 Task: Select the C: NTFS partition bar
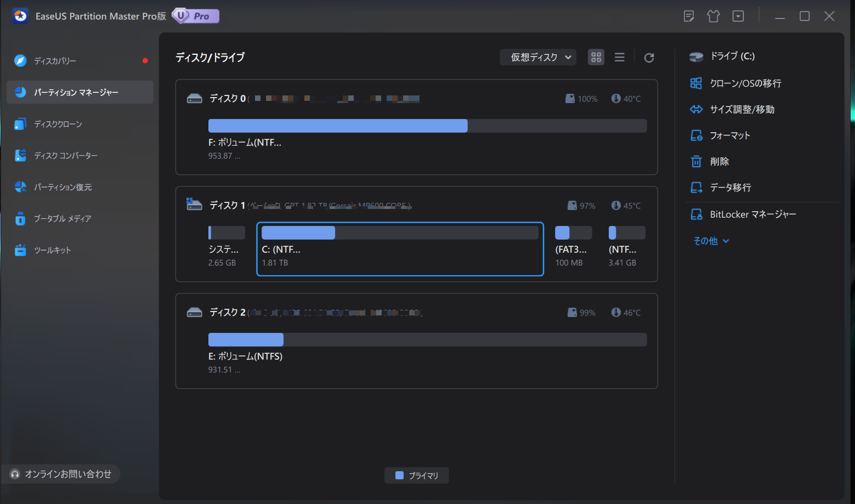point(400,233)
